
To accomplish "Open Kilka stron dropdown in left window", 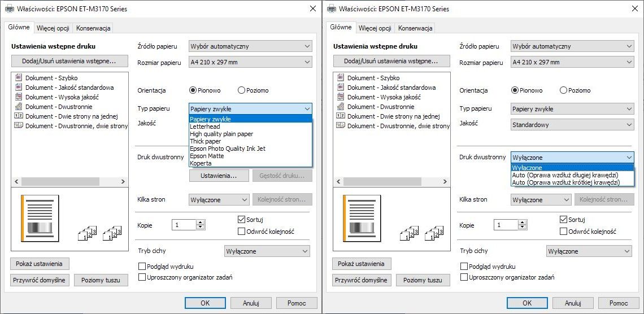I will pyautogui.click(x=219, y=200).
